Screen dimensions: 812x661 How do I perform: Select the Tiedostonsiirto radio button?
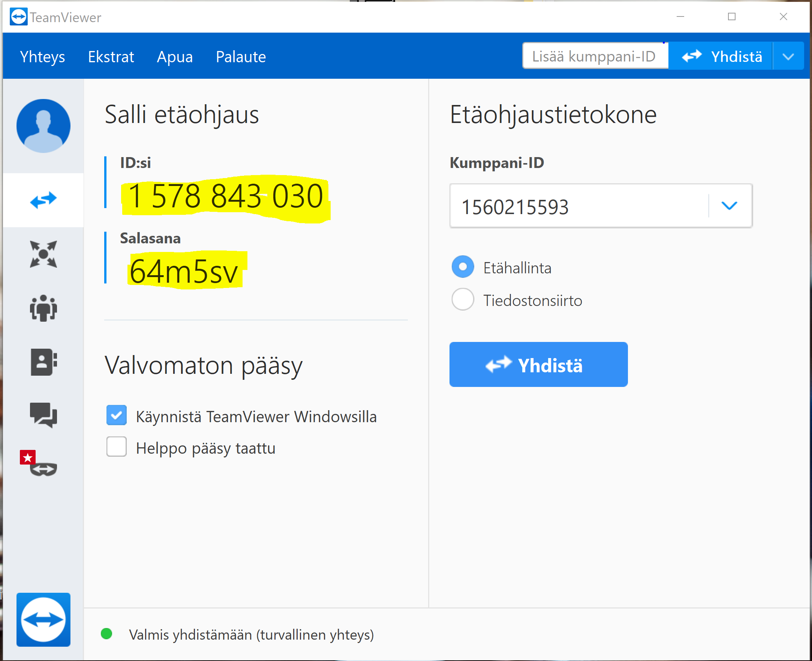pyautogui.click(x=463, y=300)
